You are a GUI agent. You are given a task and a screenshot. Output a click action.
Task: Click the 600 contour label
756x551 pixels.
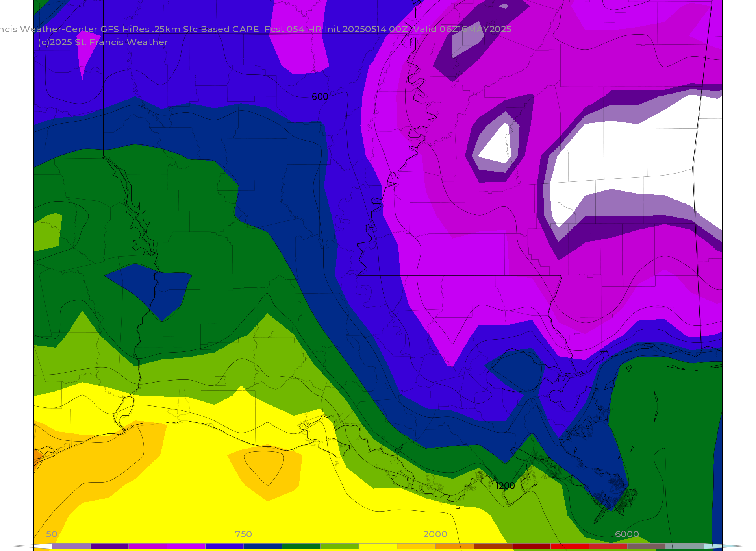pyautogui.click(x=320, y=96)
